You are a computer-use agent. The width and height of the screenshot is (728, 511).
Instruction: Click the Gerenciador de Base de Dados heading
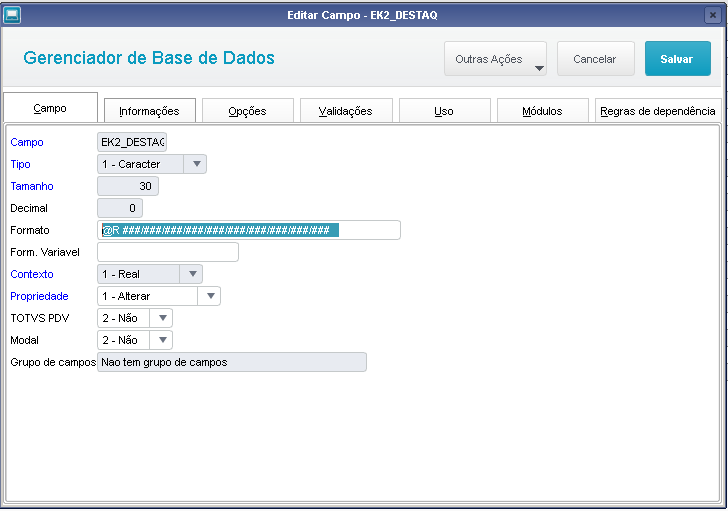(149, 58)
